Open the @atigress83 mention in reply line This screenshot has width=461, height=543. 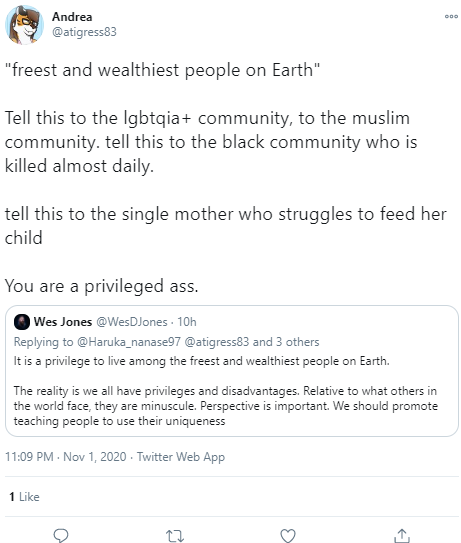pyautogui.click(x=216, y=342)
